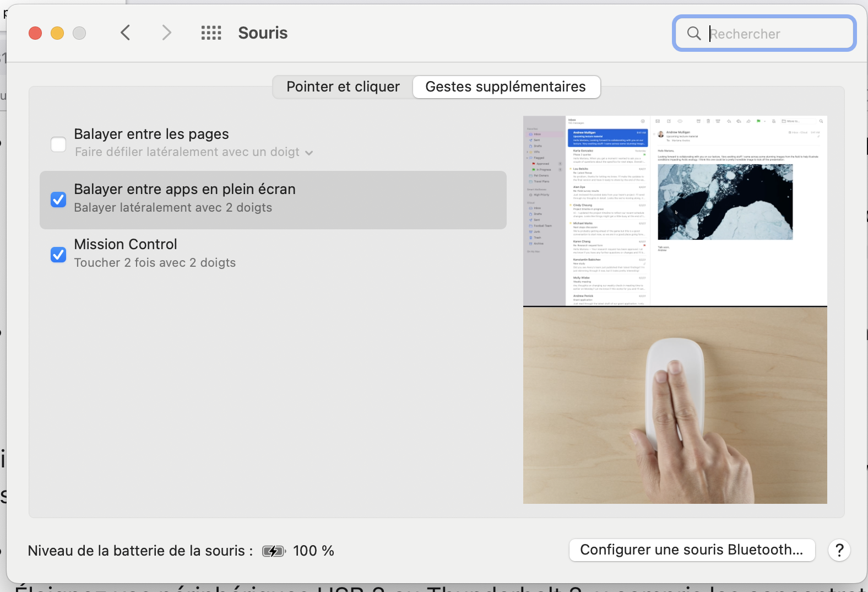The width and height of the screenshot is (868, 592).
Task: Select the Gestes supplémentaires tab
Action: (506, 87)
